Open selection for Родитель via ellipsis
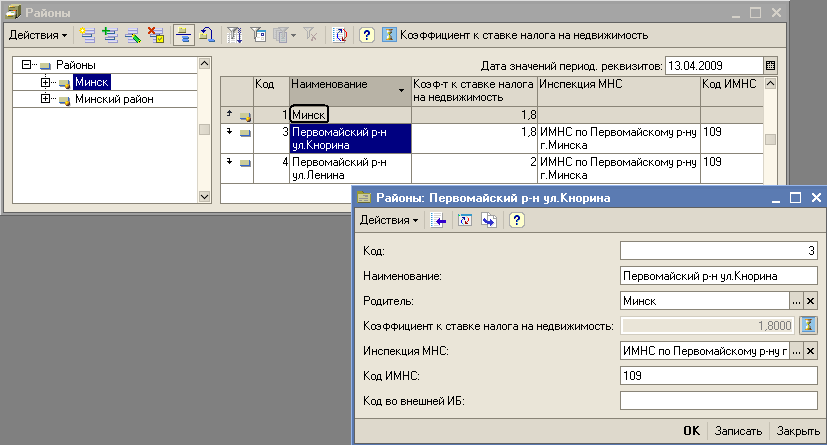The image size is (827, 445). point(796,301)
